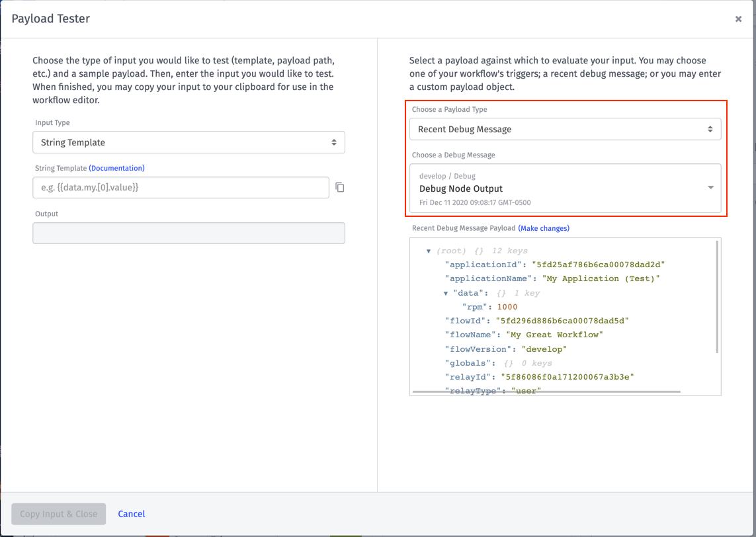Click the "12 keys" root summary
Image resolution: width=756 pixels, height=537 pixels.
pos(510,251)
